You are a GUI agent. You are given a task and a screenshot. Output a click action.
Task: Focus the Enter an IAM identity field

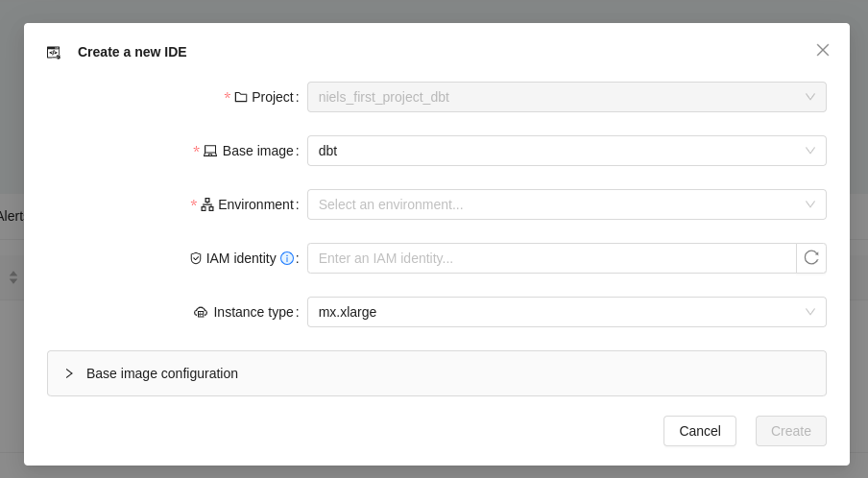pos(551,258)
